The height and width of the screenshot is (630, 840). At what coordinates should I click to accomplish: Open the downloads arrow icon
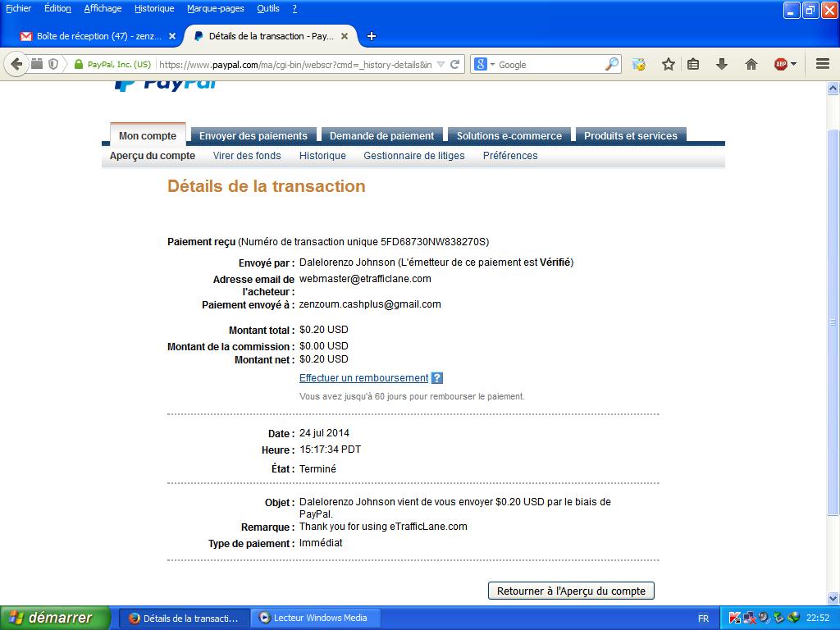pyautogui.click(x=722, y=64)
